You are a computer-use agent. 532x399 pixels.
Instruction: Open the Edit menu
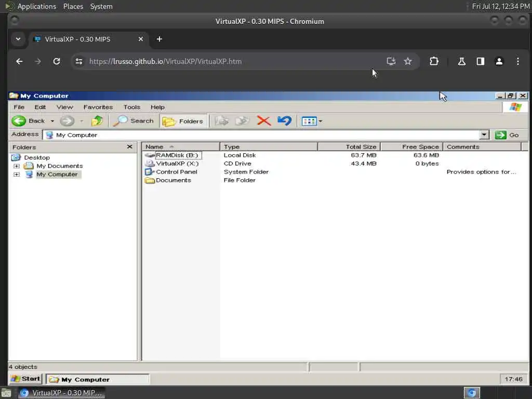(x=40, y=107)
